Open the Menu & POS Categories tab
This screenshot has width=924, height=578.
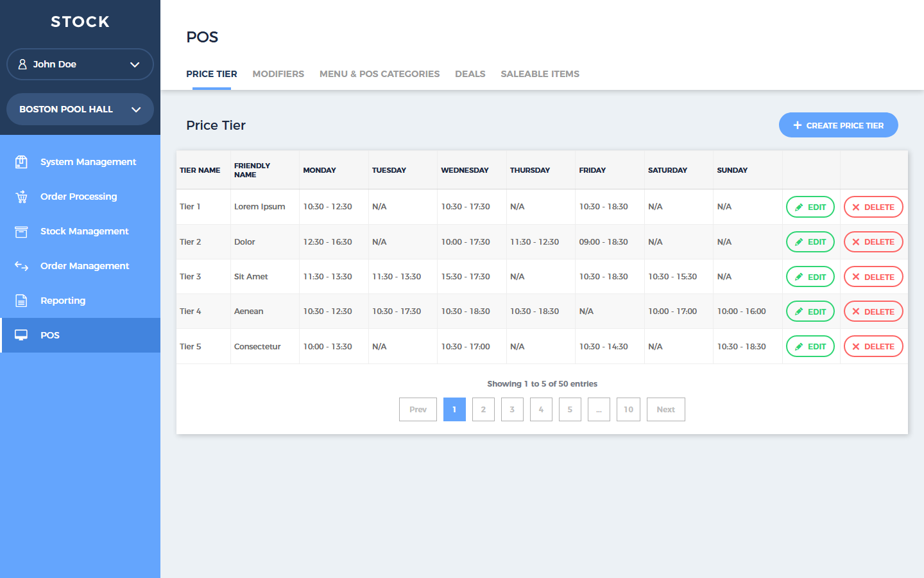[x=379, y=74]
